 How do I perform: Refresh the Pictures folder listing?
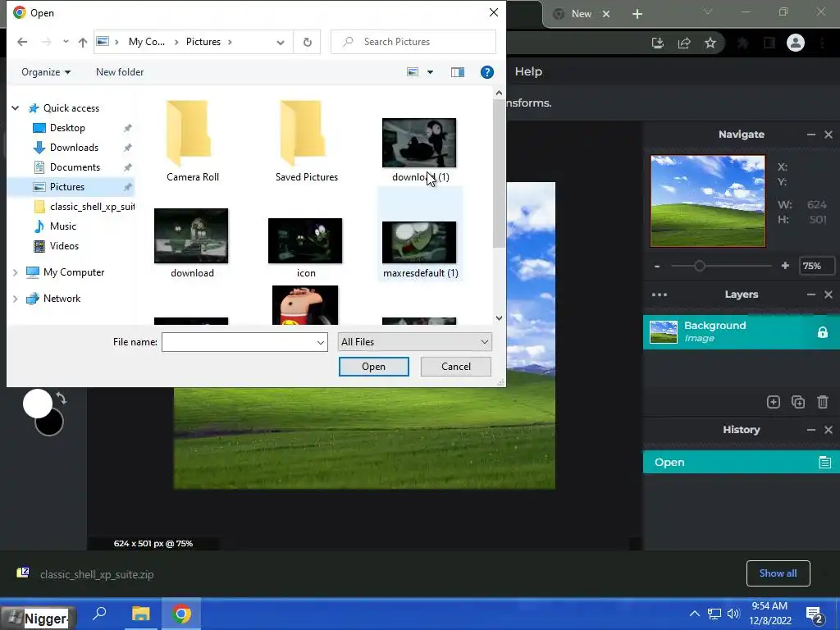coord(307,42)
